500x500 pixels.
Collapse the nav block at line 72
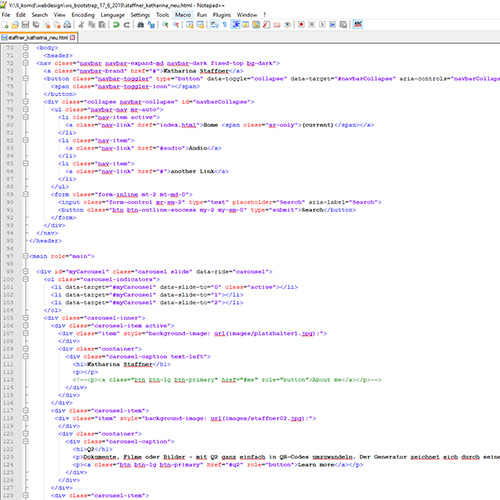click(26, 63)
